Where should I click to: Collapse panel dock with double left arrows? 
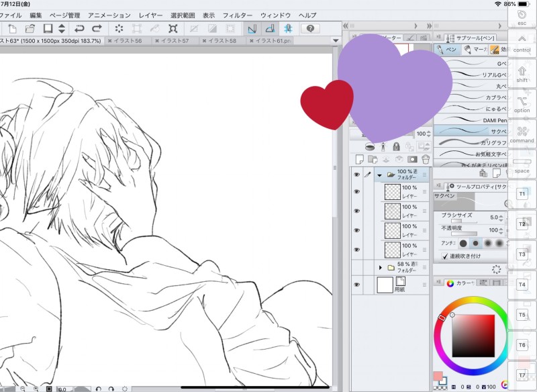(x=346, y=26)
